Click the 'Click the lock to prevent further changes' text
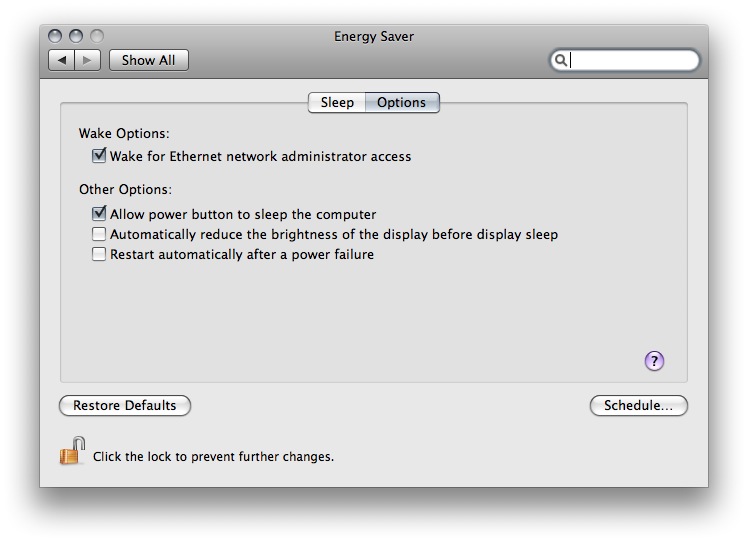The image size is (748, 542). (213, 457)
